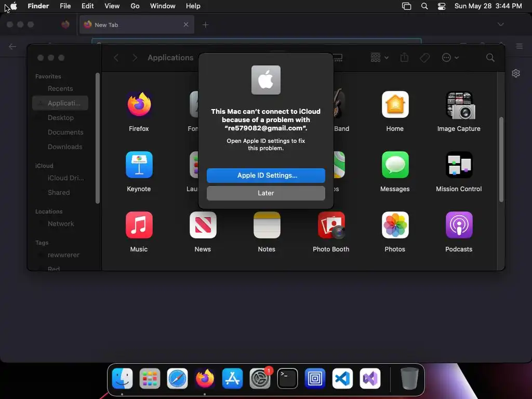Go back in Finder navigation
This screenshot has width=532, height=399.
116,58
